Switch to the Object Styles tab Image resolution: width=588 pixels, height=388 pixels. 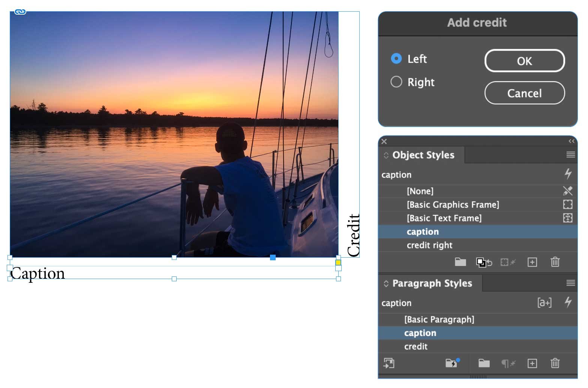(423, 155)
